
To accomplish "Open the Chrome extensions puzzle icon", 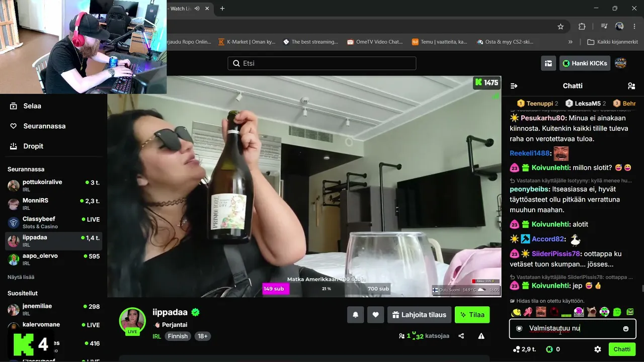I will click(x=582, y=27).
